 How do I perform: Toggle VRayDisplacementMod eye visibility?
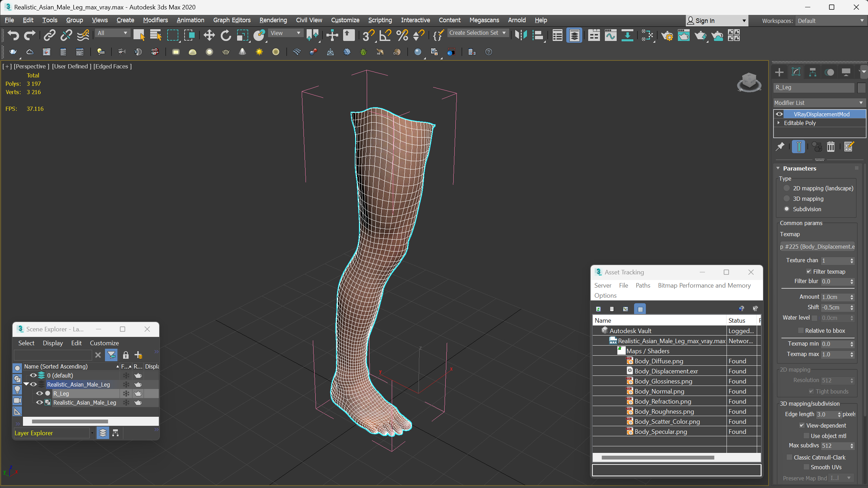779,114
